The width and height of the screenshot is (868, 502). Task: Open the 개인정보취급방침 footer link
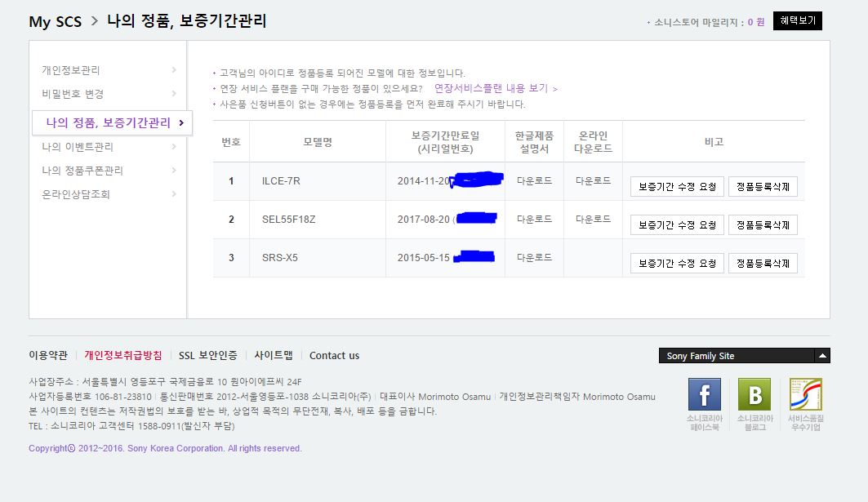click(122, 356)
